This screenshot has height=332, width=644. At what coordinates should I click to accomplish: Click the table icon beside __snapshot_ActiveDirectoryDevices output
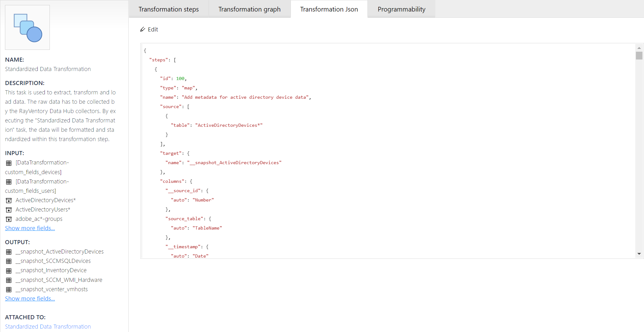click(9, 252)
